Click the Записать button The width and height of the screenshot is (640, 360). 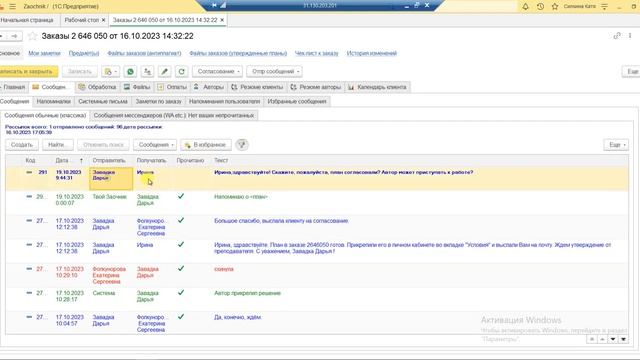tap(80, 71)
